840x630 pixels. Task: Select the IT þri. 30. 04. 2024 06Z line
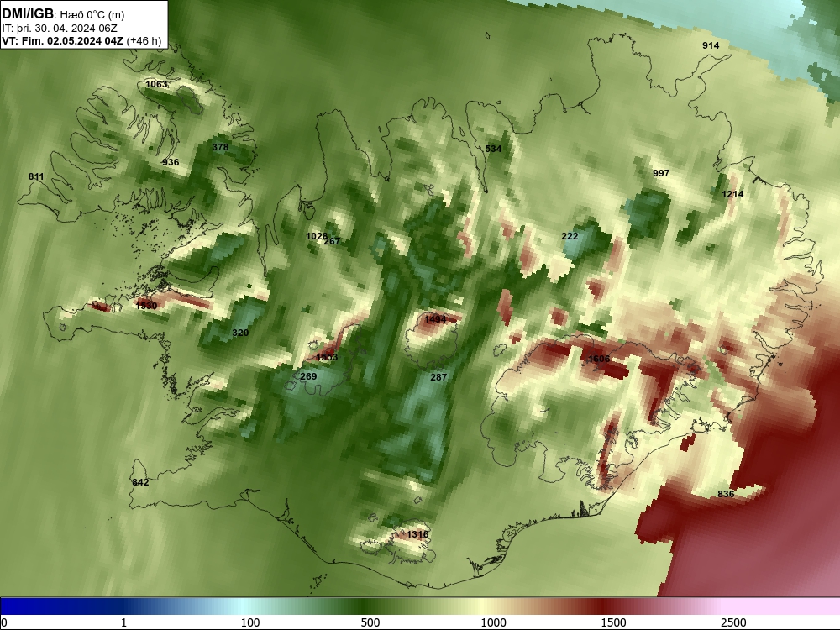[60, 29]
